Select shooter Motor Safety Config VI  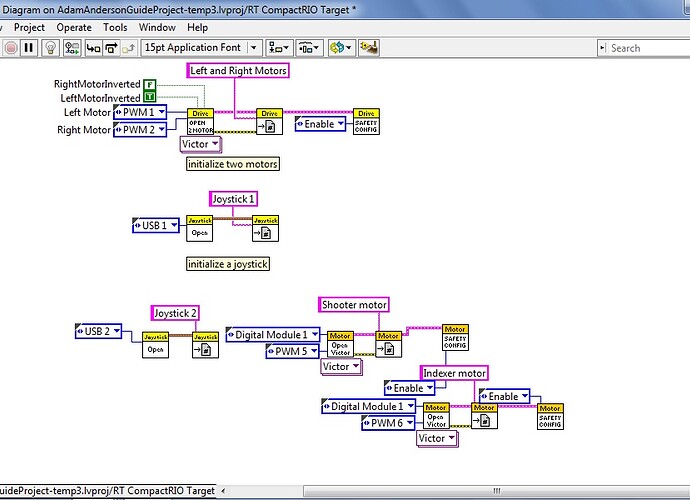click(455, 338)
